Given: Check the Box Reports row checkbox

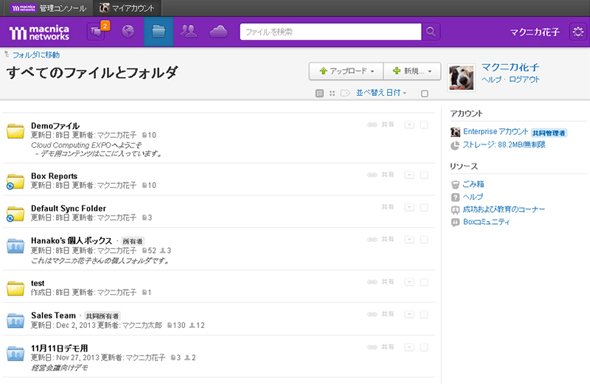Looking at the screenshot, I should pyautogui.click(x=424, y=175).
